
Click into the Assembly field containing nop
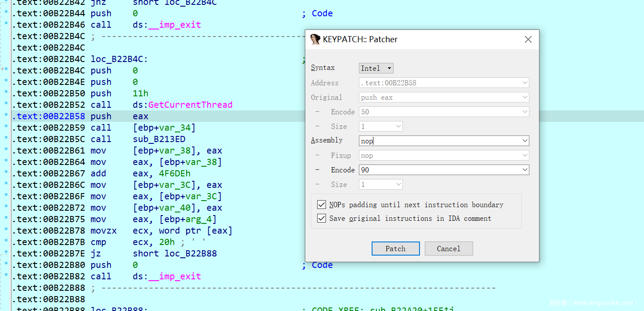(x=439, y=141)
